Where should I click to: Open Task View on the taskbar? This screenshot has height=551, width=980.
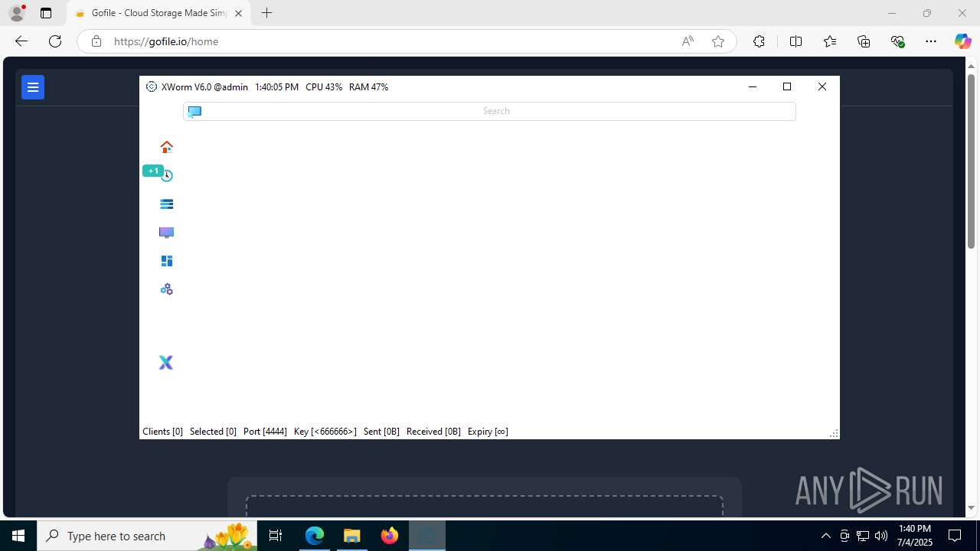coord(276,536)
